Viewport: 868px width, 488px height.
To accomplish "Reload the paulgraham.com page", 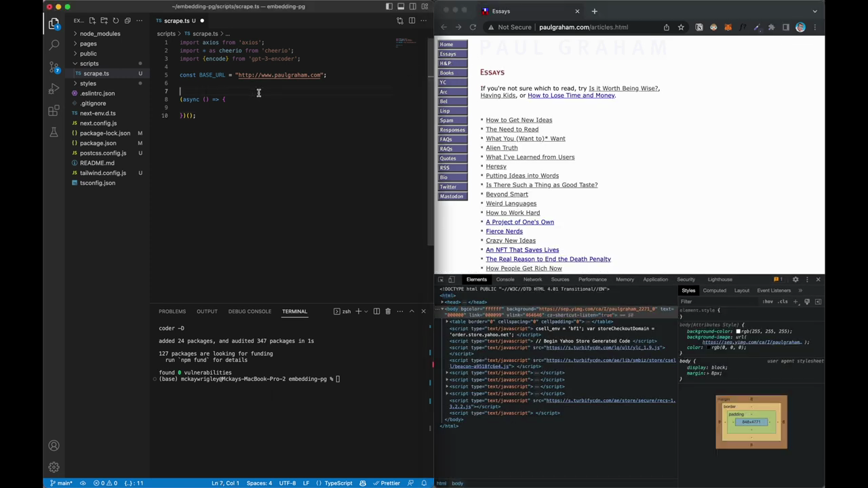I will tap(473, 27).
